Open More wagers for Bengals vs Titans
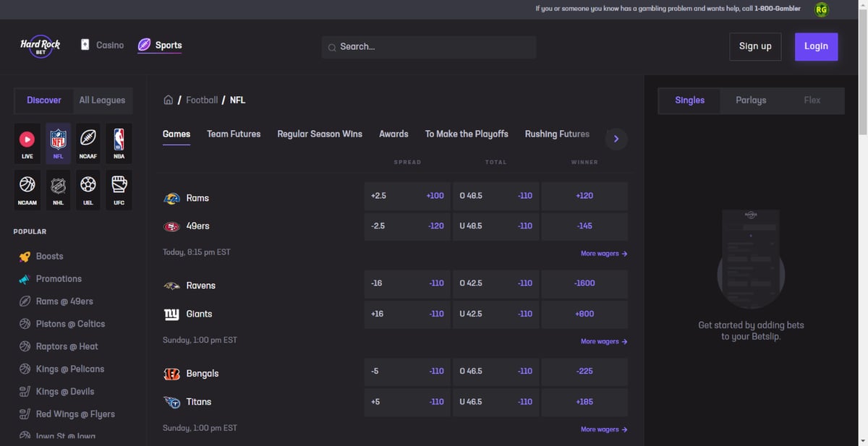 point(604,429)
